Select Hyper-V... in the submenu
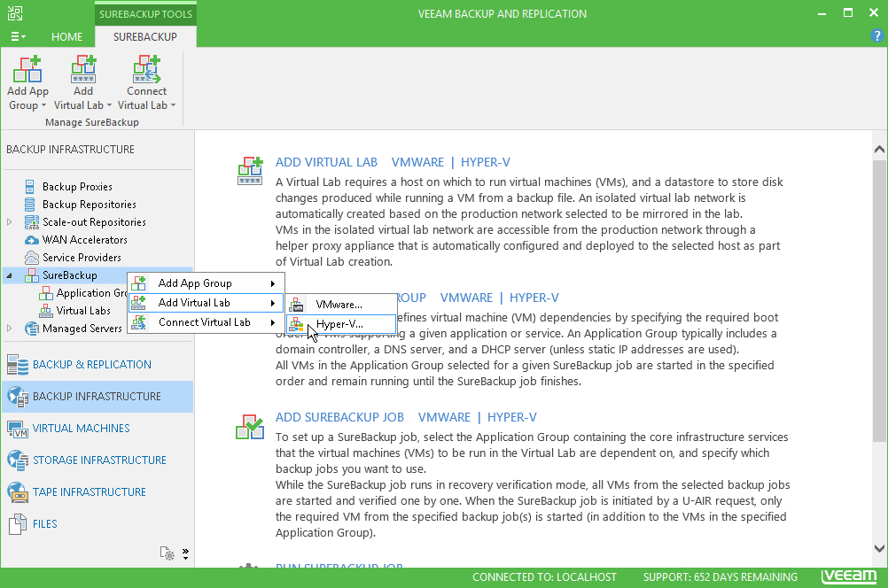The image size is (888, 588). coord(339,324)
